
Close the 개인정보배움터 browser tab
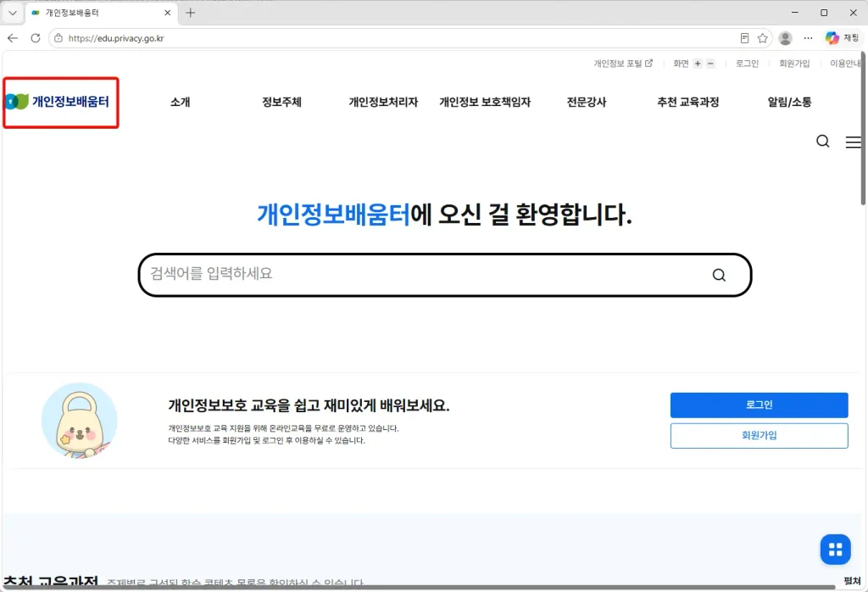(x=168, y=13)
